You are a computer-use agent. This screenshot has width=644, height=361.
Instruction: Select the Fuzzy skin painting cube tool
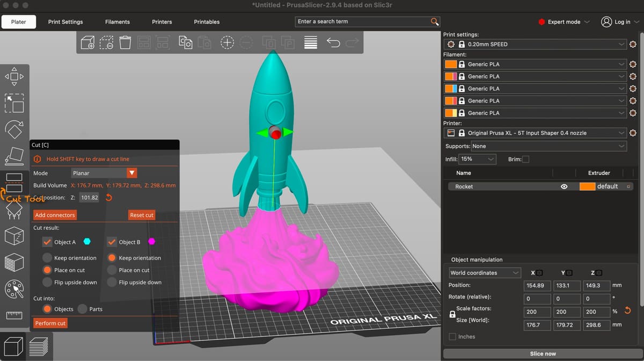pyautogui.click(x=14, y=263)
